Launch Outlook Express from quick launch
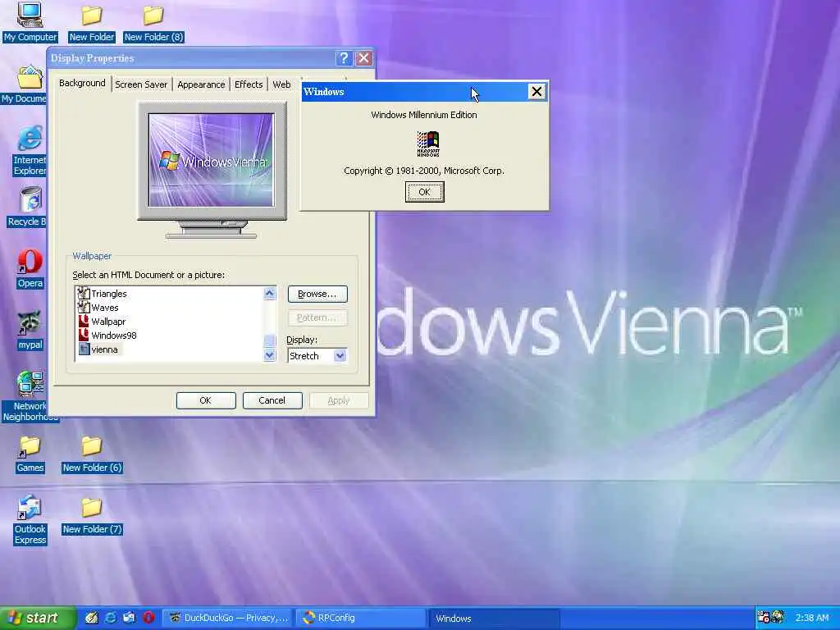This screenshot has height=630, width=840. [130, 618]
